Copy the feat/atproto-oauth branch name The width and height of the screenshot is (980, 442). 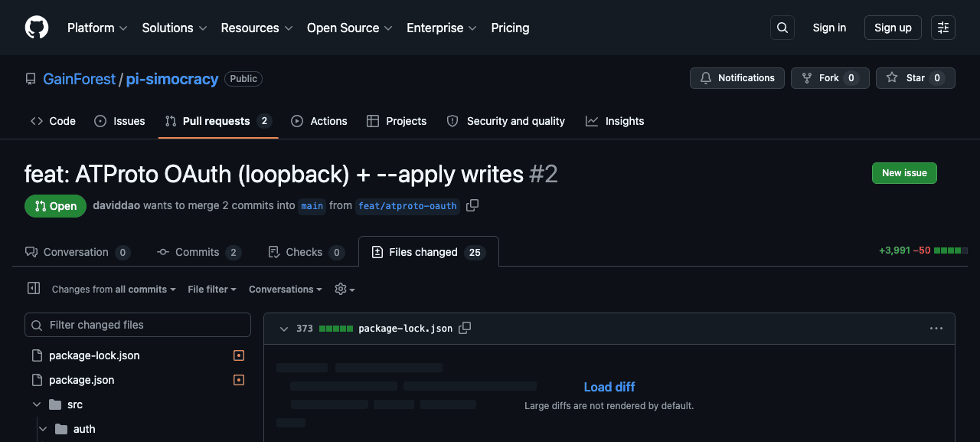(x=472, y=205)
